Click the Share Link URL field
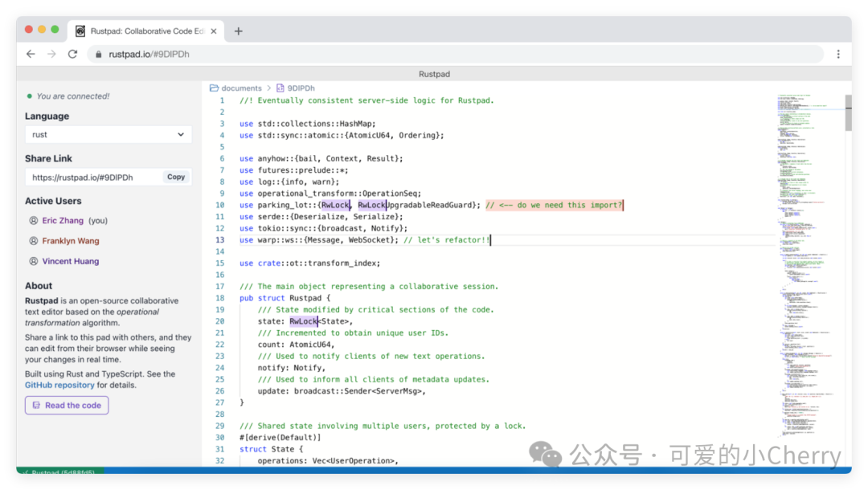 tap(93, 177)
